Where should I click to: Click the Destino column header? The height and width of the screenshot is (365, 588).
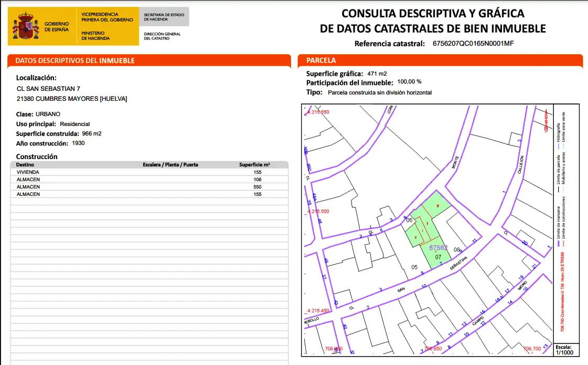(25, 165)
